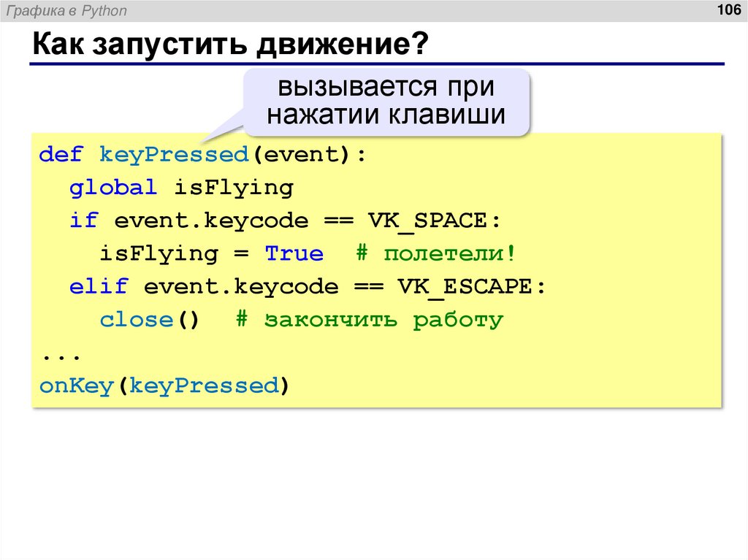Click the slide number 106
The height and width of the screenshot is (560, 748).
pyautogui.click(x=728, y=9)
